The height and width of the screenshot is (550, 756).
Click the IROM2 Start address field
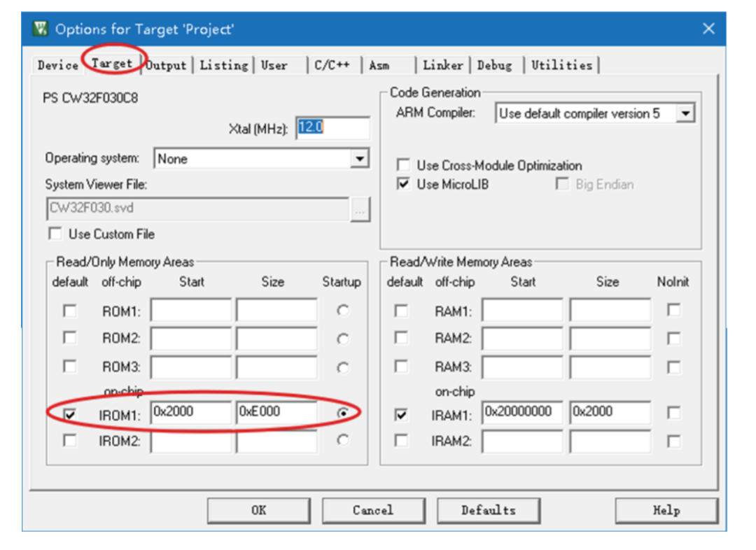tap(191, 442)
